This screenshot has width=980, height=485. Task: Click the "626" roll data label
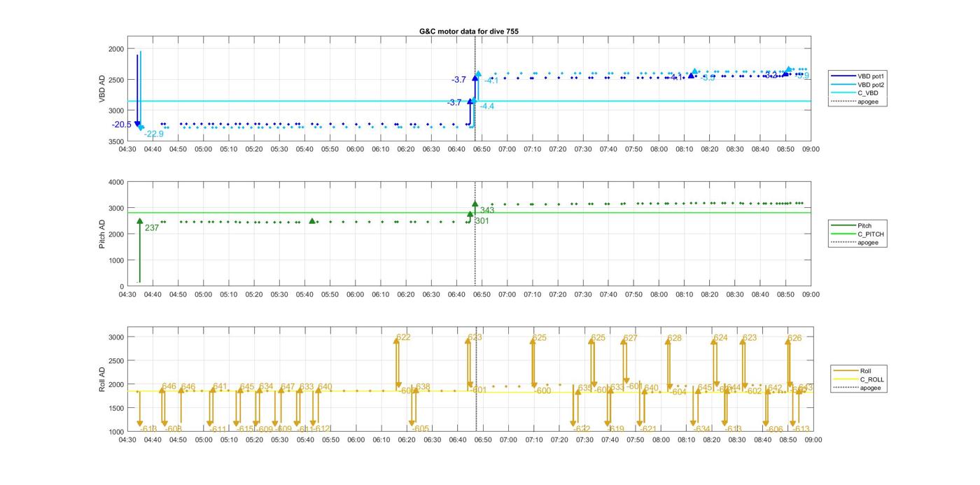click(x=794, y=338)
